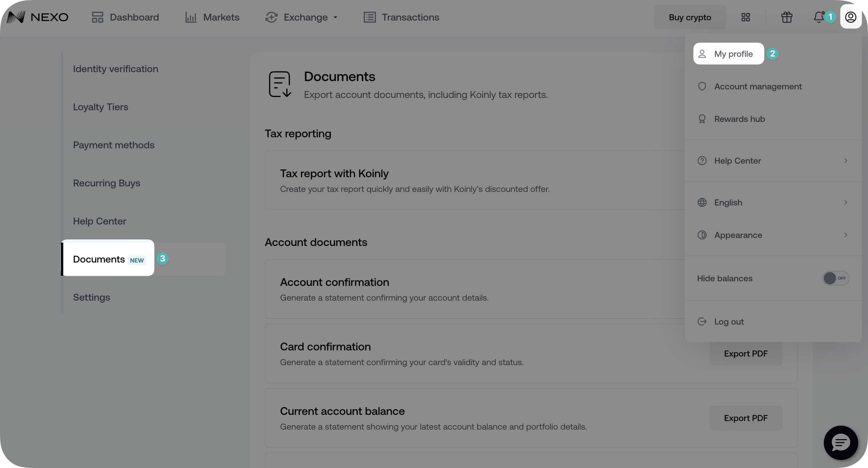868x468 pixels.
Task: Open Settings in sidebar
Action: coord(92,298)
